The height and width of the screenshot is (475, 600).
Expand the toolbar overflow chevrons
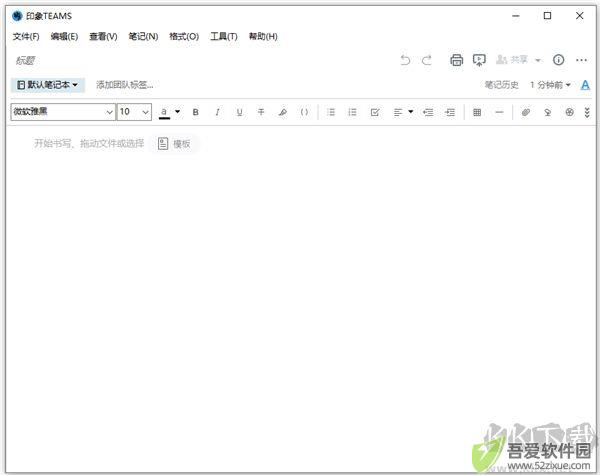[x=587, y=112]
